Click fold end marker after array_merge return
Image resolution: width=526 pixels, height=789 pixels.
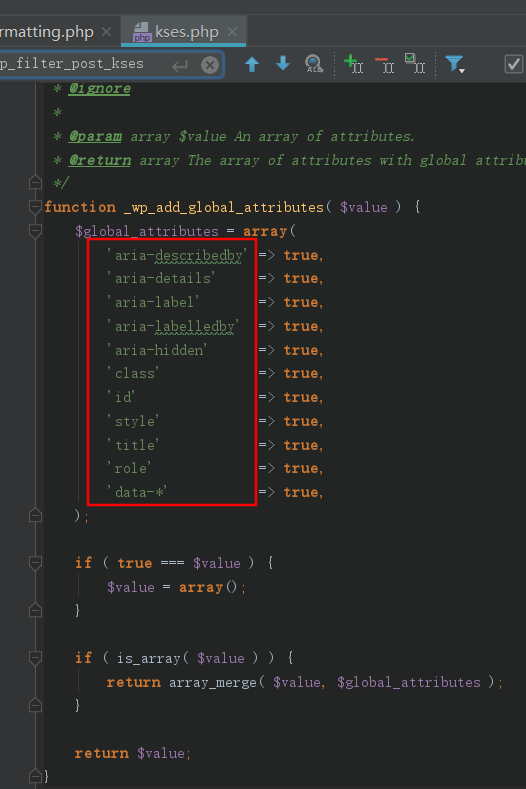point(35,705)
